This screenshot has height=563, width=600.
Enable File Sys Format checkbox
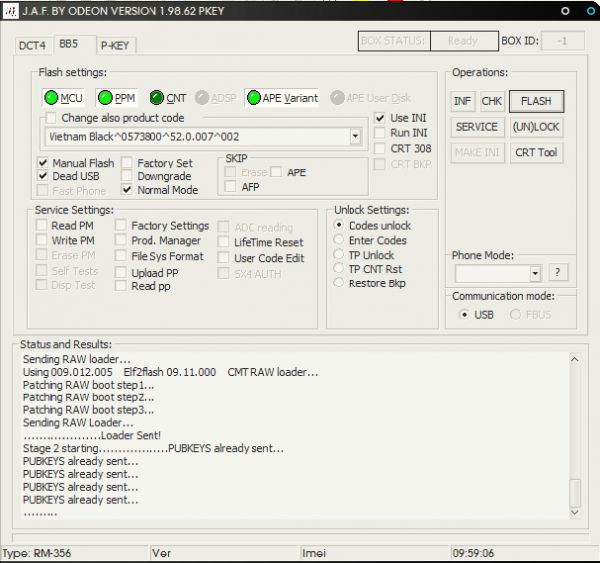click(x=121, y=256)
